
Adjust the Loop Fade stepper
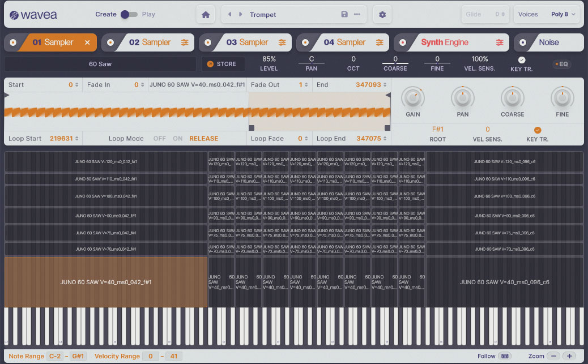[306, 138]
